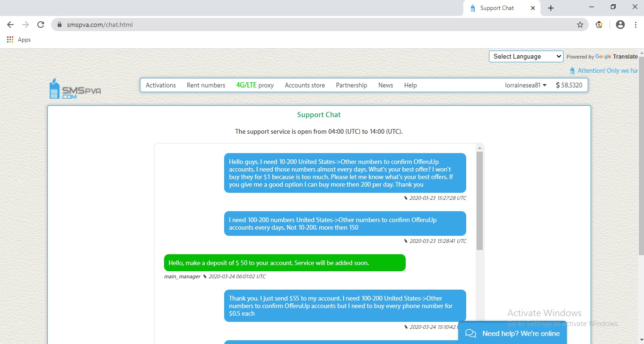Click the 'Attention! Only we ha' notice

coord(604,70)
